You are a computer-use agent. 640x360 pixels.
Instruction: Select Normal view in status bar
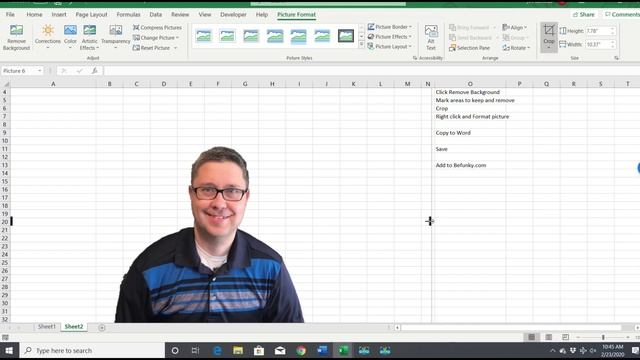531,337
